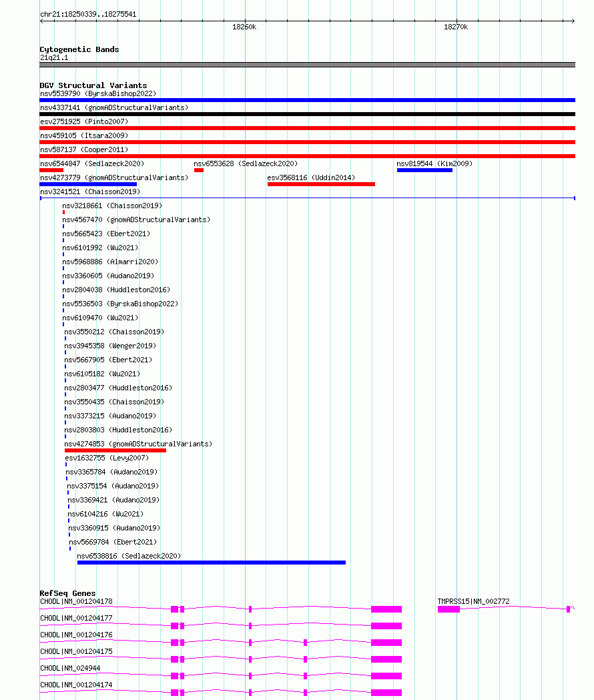The height and width of the screenshot is (700, 594).
Task: Select nsv5669784 (Ebert2021) label
Action: (x=113, y=543)
